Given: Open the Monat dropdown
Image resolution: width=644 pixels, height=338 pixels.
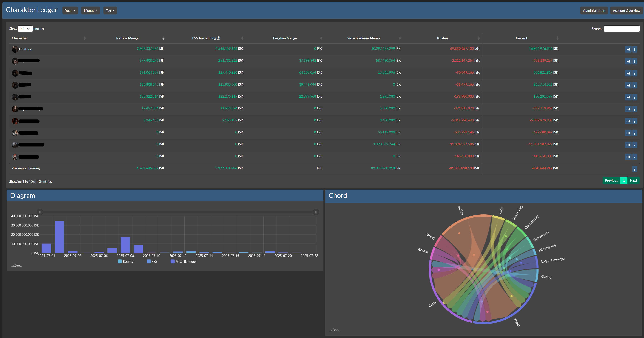Looking at the screenshot, I should click(x=90, y=10).
